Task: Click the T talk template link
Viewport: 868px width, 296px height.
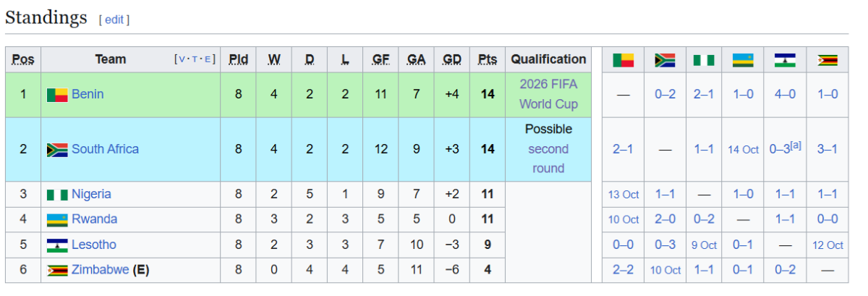Action: tap(196, 60)
